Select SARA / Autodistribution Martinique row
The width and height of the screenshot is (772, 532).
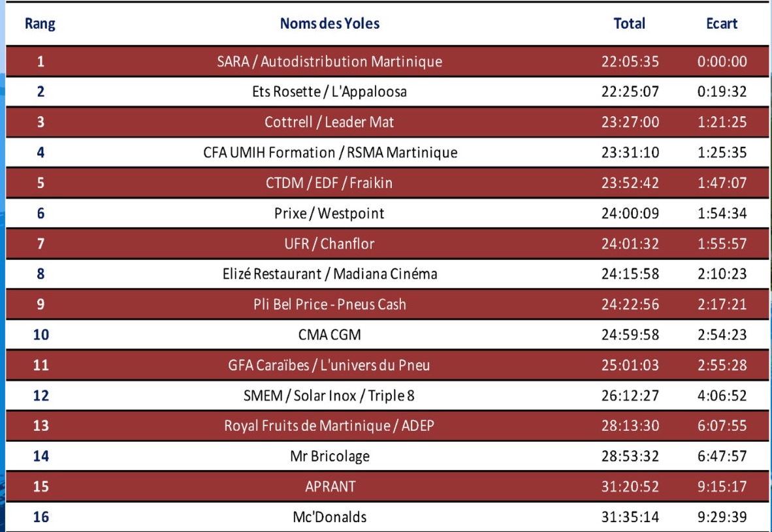[387, 61]
